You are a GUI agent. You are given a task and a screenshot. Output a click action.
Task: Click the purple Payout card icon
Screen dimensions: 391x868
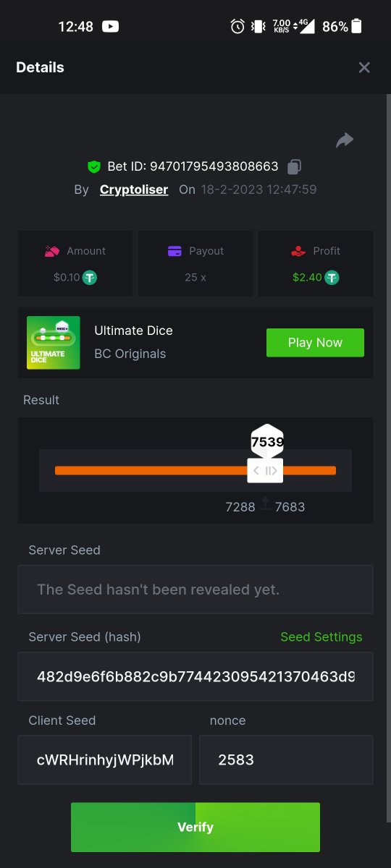point(175,251)
